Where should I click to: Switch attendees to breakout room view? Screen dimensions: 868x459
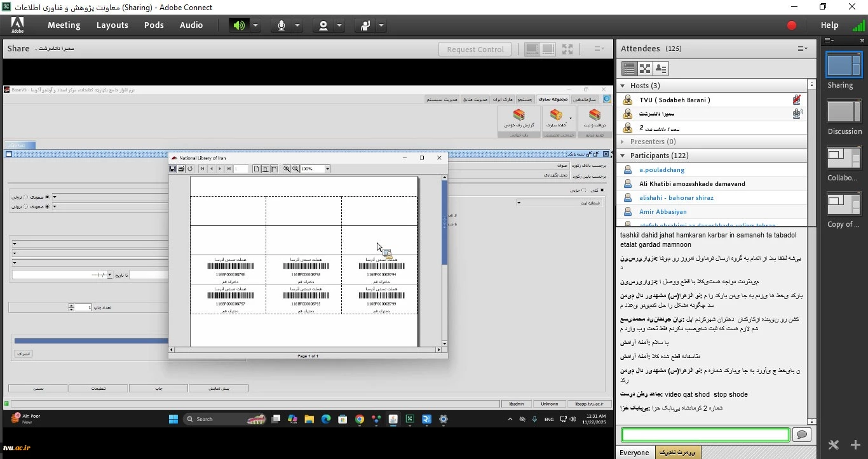click(645, 69)
